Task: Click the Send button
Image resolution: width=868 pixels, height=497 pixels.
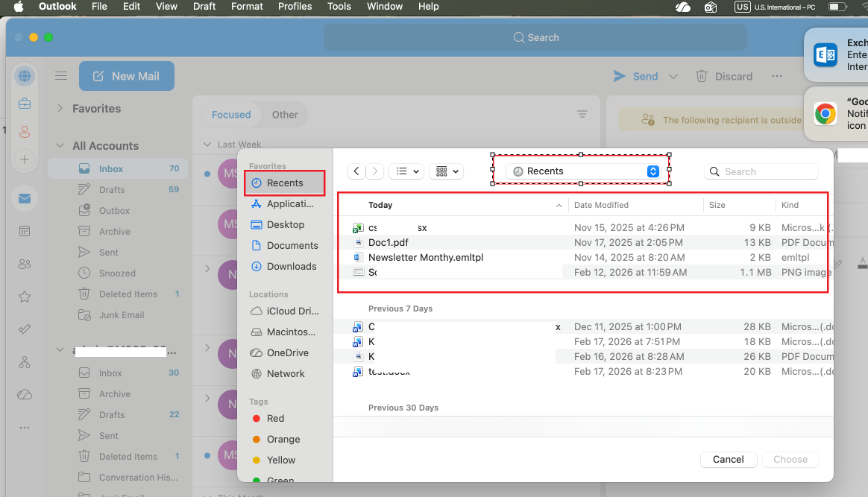Action: pos(636,76)
